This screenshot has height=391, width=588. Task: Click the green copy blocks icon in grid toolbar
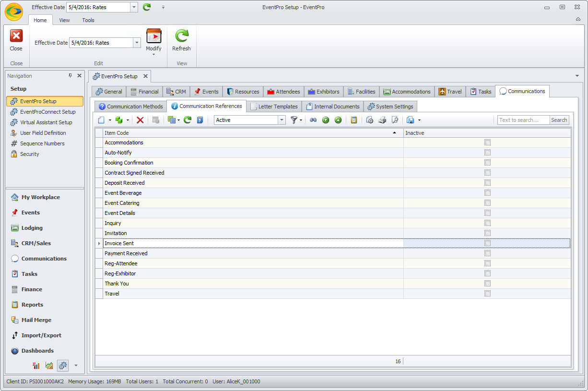click(x=119, y=120)
